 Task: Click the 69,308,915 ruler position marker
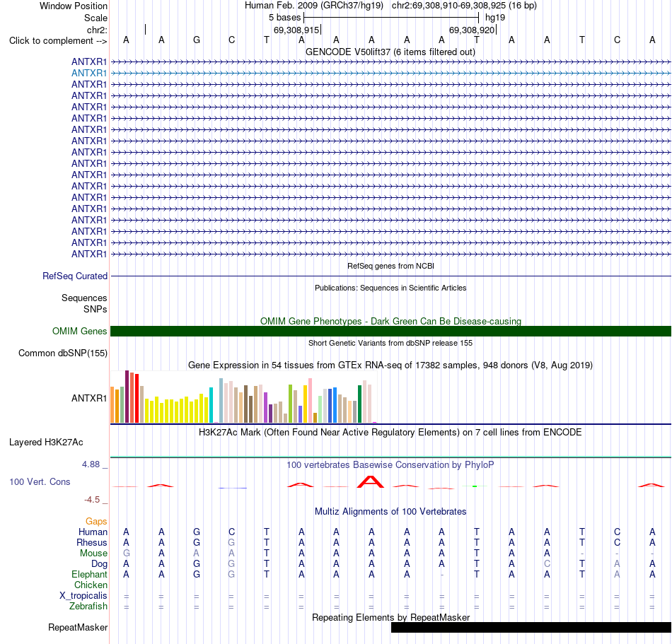[296, 30]
